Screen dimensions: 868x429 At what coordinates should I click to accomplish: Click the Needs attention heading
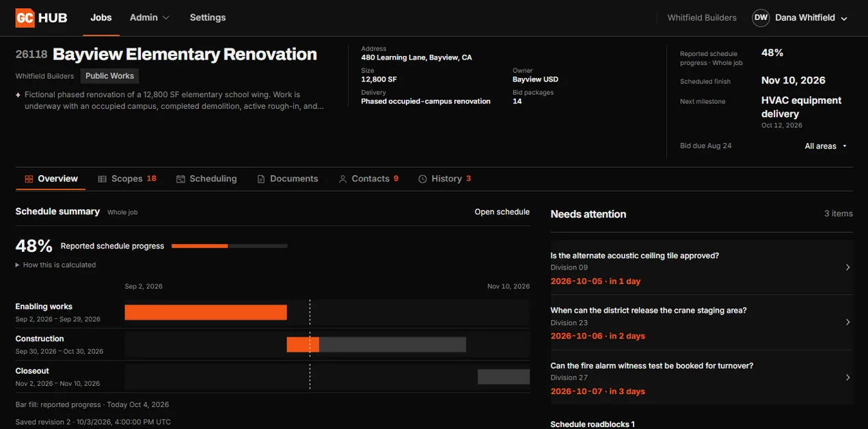coord(588,214)
